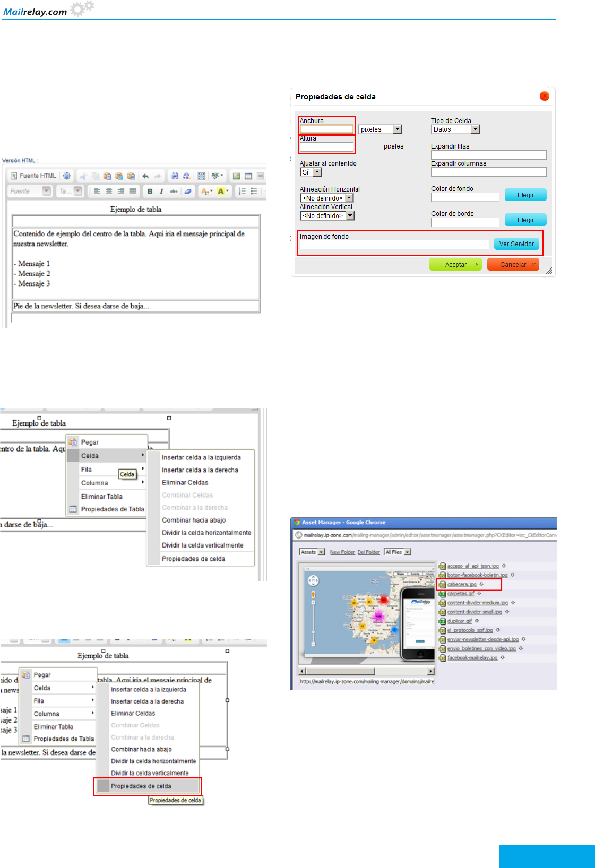This screenshot has height=868, width=595.
Task: Open the Ajustar al contenido dropdown
Action: coord(311,172)
